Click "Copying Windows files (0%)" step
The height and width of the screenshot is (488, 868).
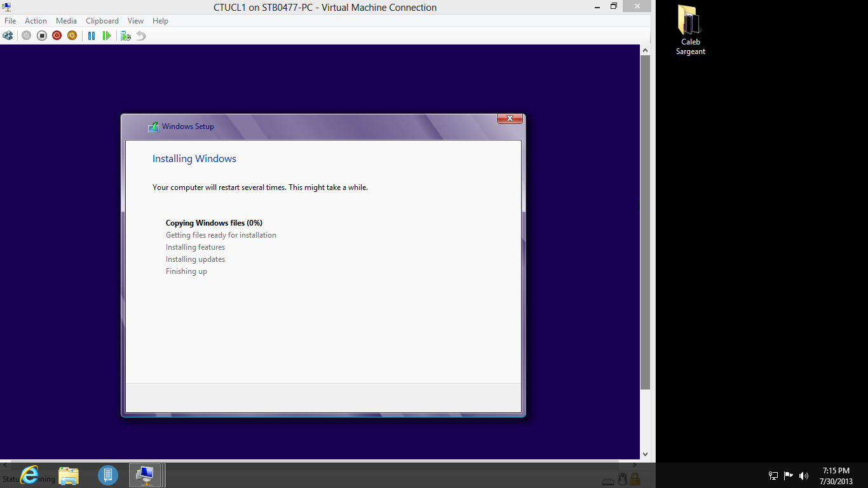[x=214, y=223]
